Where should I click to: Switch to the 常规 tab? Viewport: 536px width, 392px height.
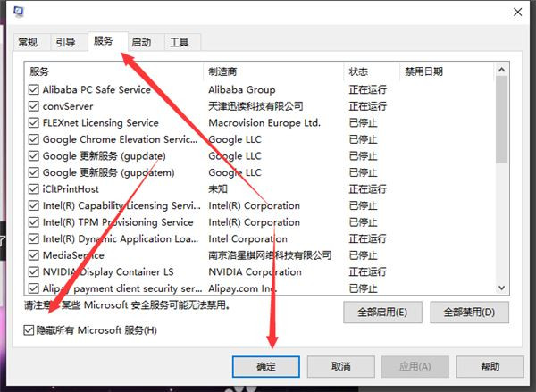[28, 42]
